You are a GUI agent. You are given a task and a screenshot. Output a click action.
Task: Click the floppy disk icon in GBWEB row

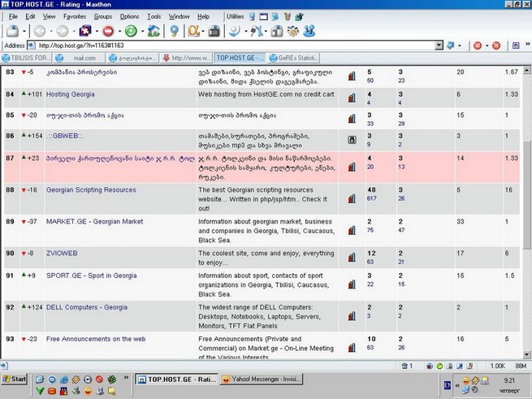click(x=352, y=139)
